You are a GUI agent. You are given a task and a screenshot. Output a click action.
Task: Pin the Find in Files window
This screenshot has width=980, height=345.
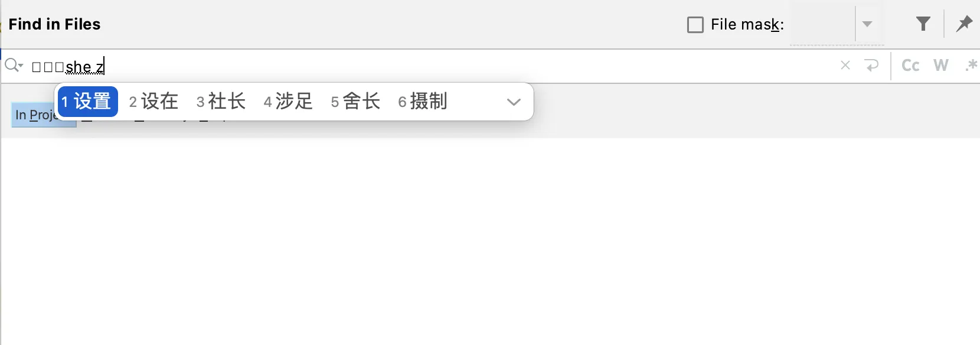click(x=965, y=24)
